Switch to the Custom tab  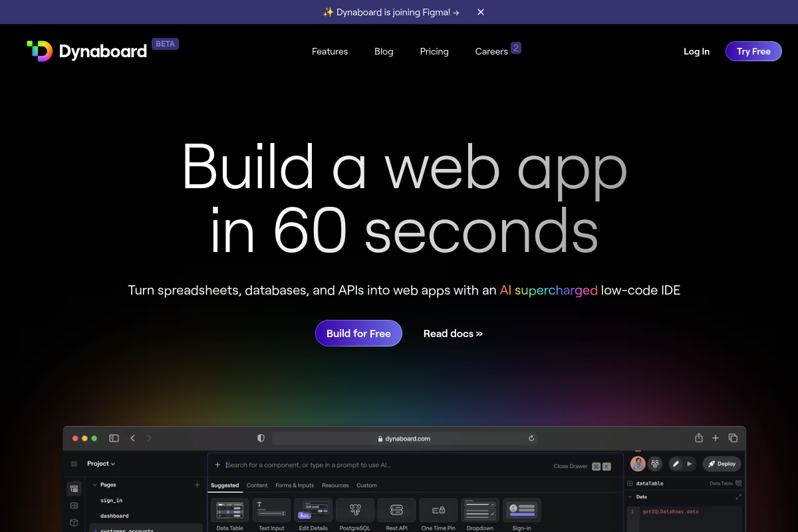366,485
